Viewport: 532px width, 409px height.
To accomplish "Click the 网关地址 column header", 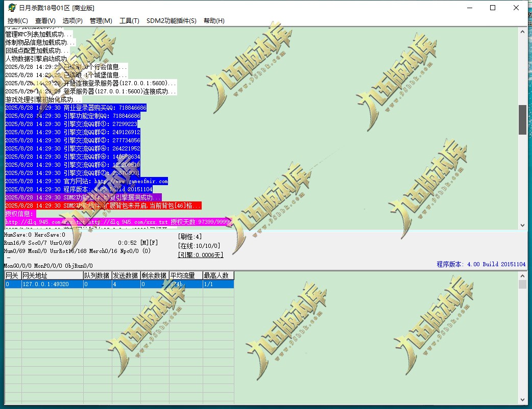I will (x=53, y=275).
